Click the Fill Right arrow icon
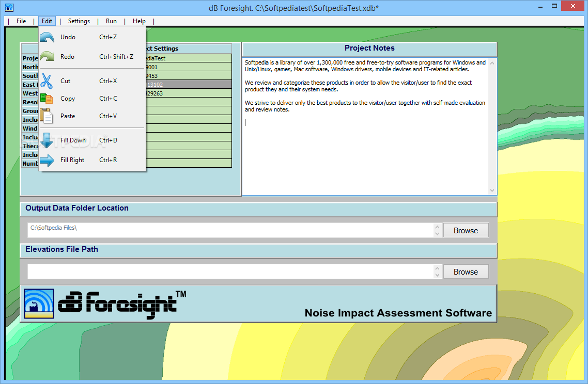 click(x=47, y=161)
